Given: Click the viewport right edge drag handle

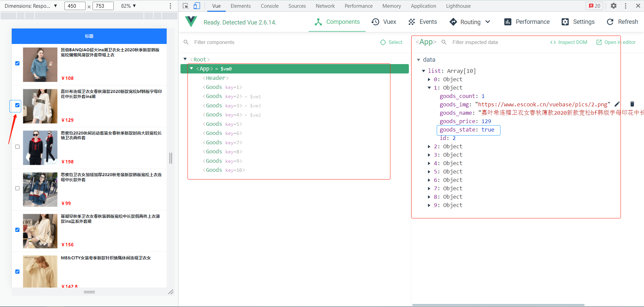Looking at the screenshot, I should (171, 158).
